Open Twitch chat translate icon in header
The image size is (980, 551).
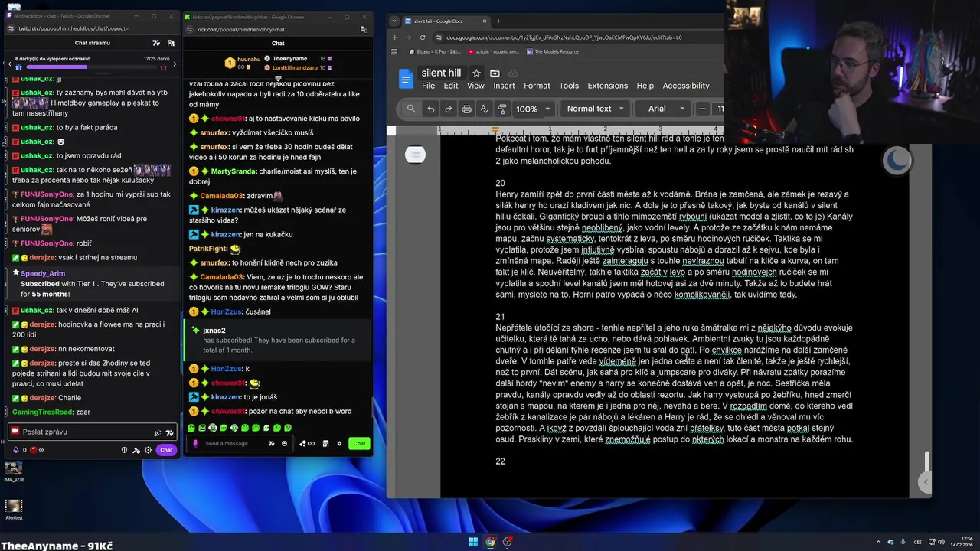coord(156,43)
